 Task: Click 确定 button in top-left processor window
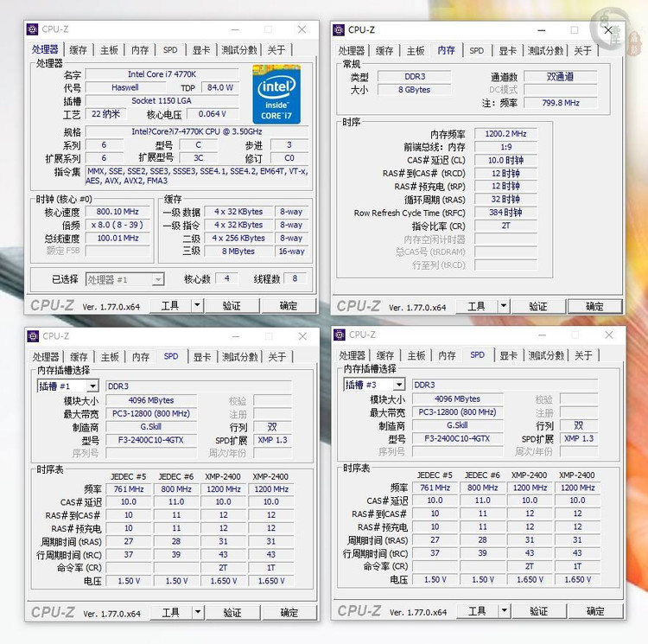tap(289, 305)
